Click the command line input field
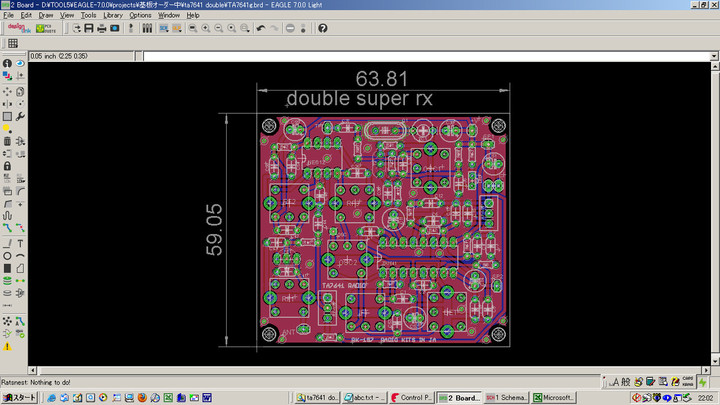720x405 pixels. (420, 56)
